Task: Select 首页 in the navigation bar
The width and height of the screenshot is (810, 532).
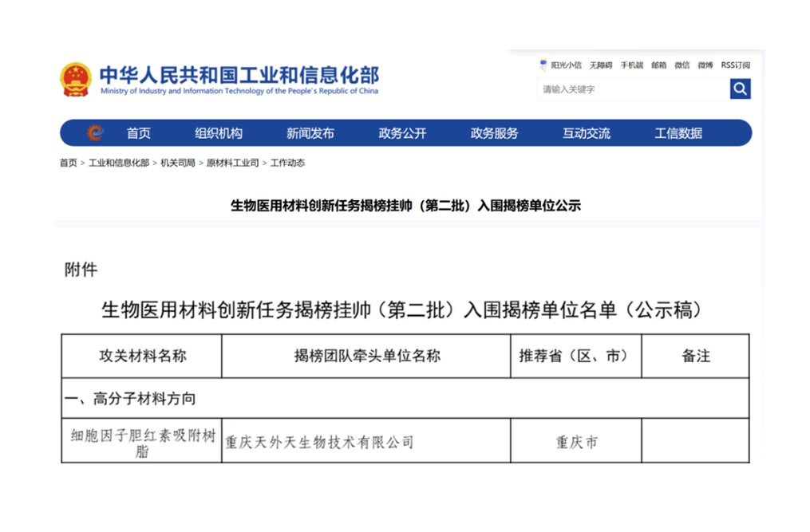Action: tap(139, 132)
